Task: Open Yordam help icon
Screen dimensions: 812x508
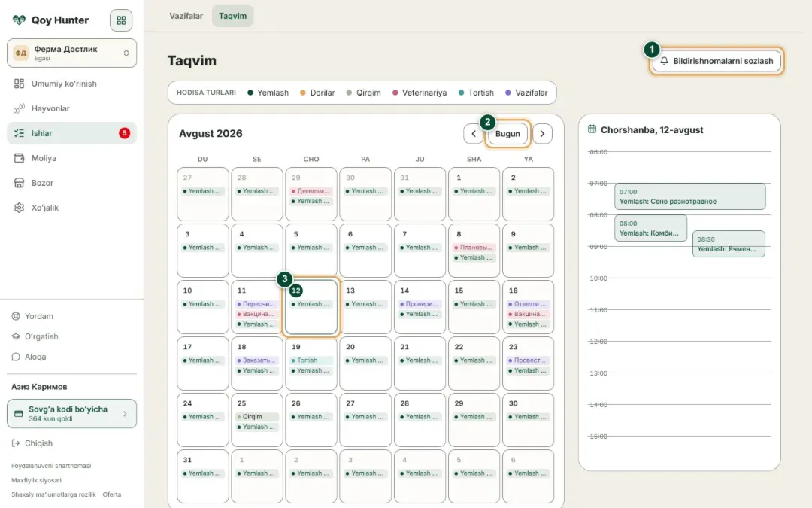Action: coord(16,316)
